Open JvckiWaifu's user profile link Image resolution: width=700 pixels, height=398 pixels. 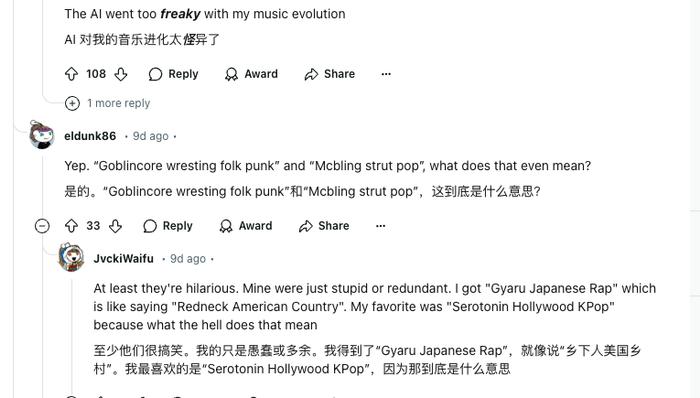[124, 259]
